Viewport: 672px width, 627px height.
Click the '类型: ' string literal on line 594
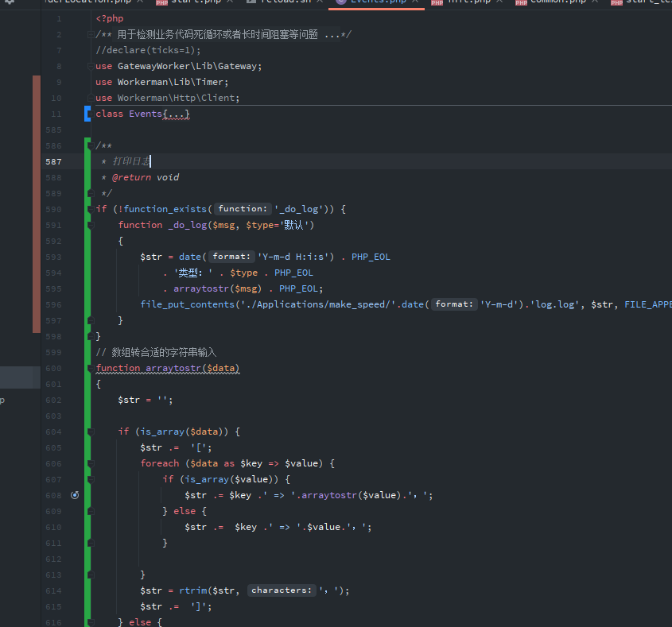pos(193,273)
